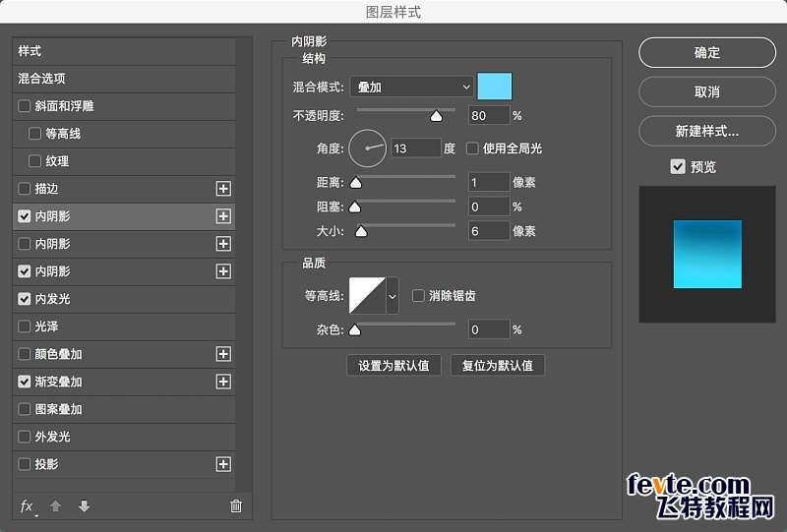Click the trash delete effect icon

point(236,505)
